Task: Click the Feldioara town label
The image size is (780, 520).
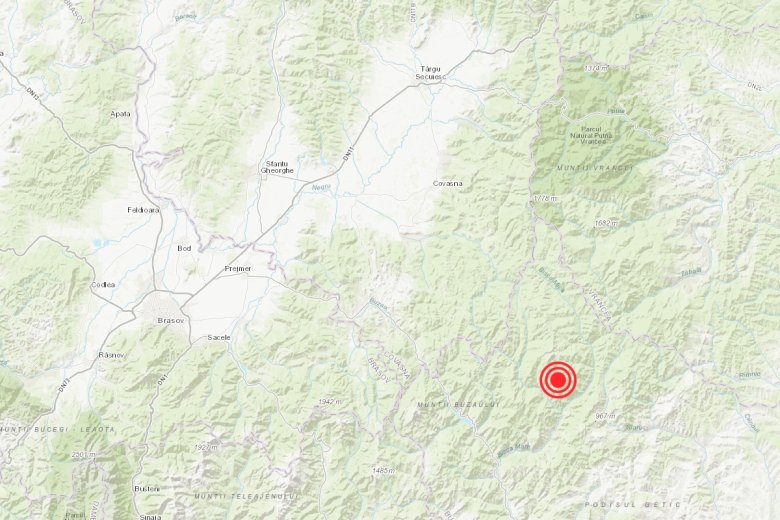Action: (x=143, y=210)
